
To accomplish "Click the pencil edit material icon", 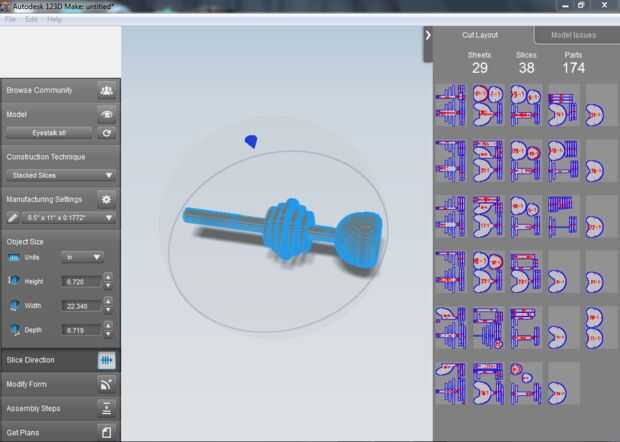I will [13, 218].
